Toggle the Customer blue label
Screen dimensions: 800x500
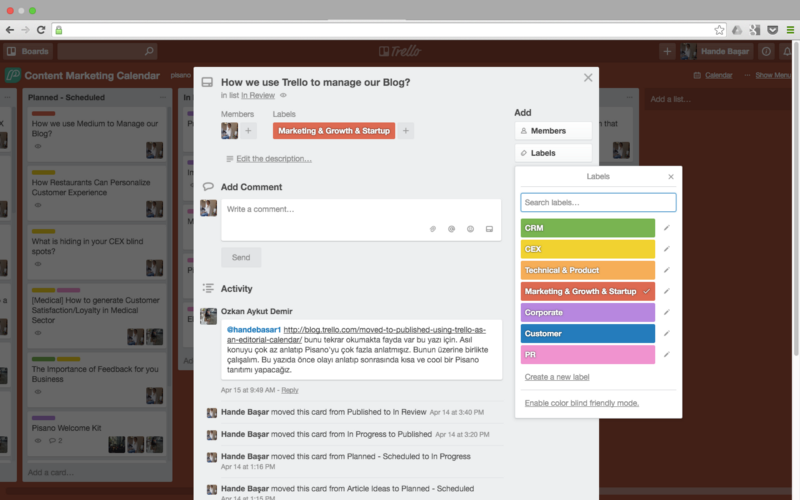[588, 333]
